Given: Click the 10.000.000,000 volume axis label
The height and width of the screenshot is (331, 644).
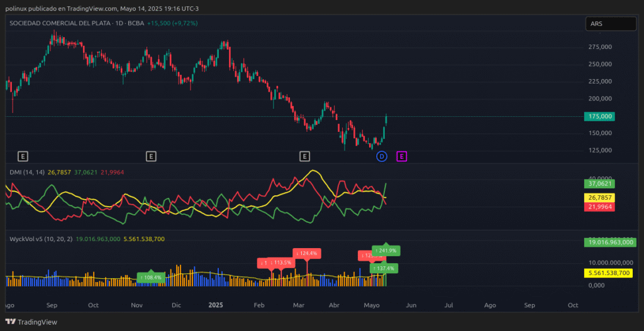Looking at the screenshot, I should pos(609,263).
